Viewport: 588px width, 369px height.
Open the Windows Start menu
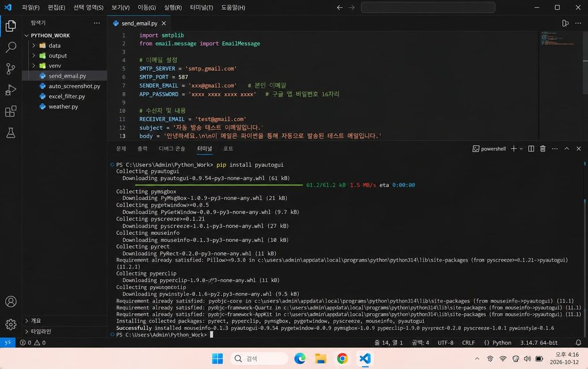pyautogui.click(x=217, y=359)
